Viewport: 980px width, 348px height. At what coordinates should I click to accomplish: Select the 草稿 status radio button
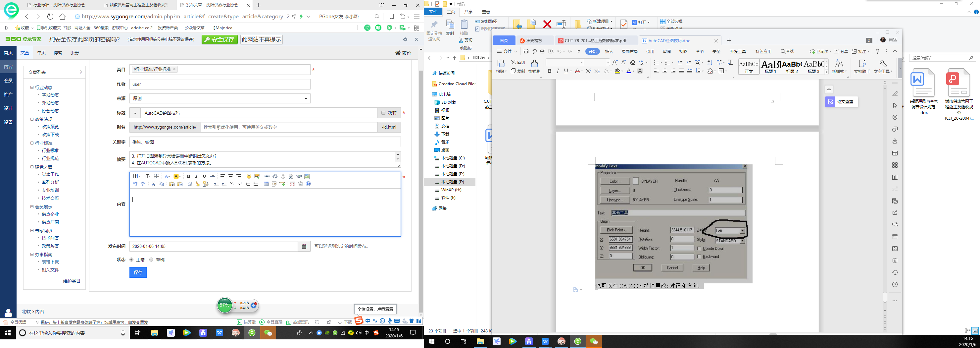coord(151,260)
